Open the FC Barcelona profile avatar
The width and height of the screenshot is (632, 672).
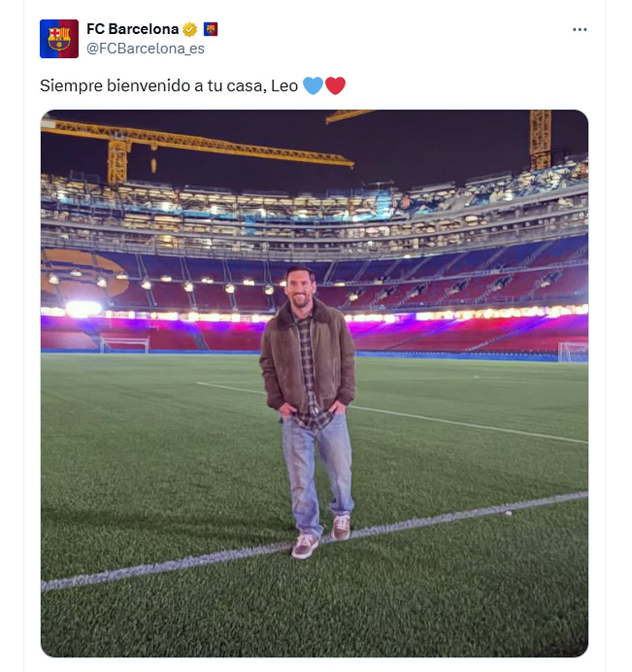[59, 38]
